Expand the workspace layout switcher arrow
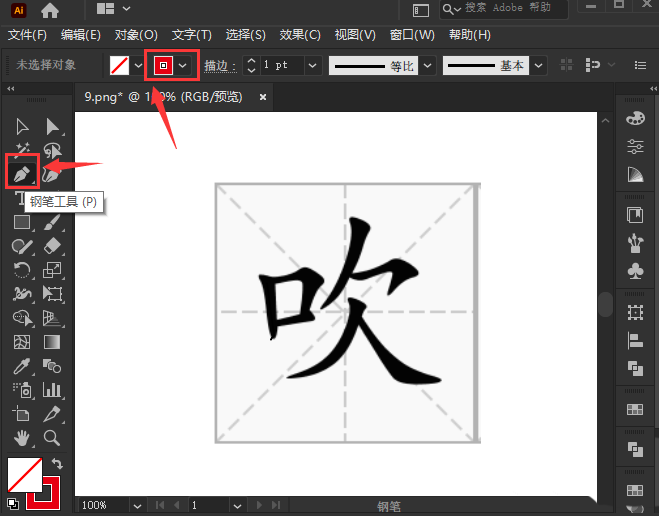The width and height of the screenshot is (659, 516). (x=127, y=8)
